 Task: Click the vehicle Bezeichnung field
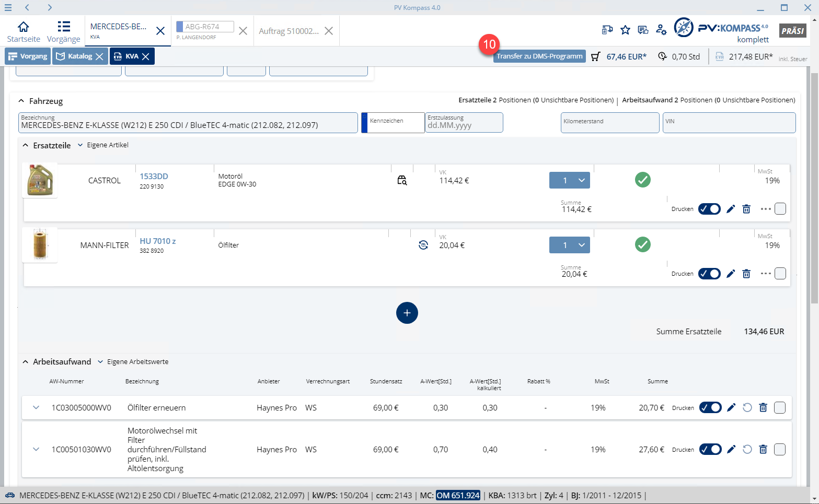(188, 123)
